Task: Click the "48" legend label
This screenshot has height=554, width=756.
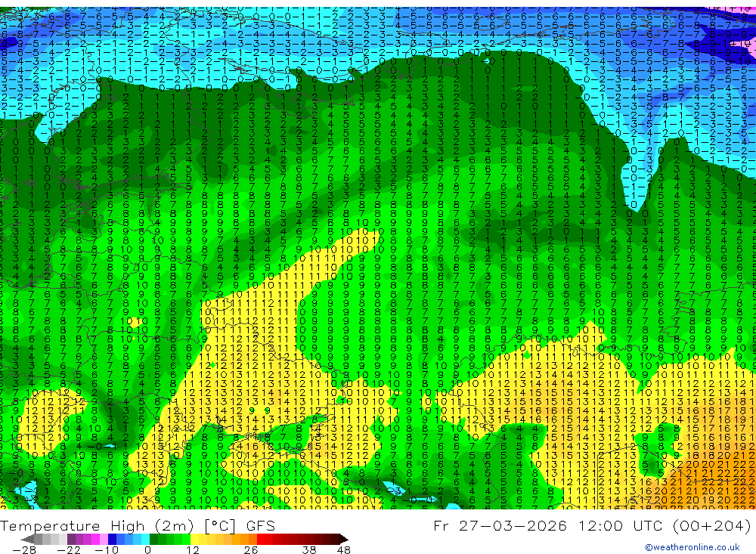Action: coord(344,549)
